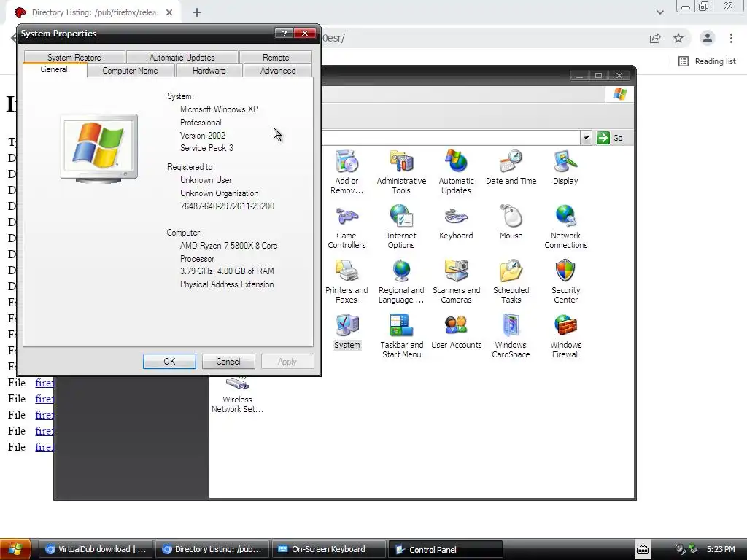Bookmark page with the star icon
Viewport: 747px width, 560px height.
pyautogui.click(x=678, y=38)
